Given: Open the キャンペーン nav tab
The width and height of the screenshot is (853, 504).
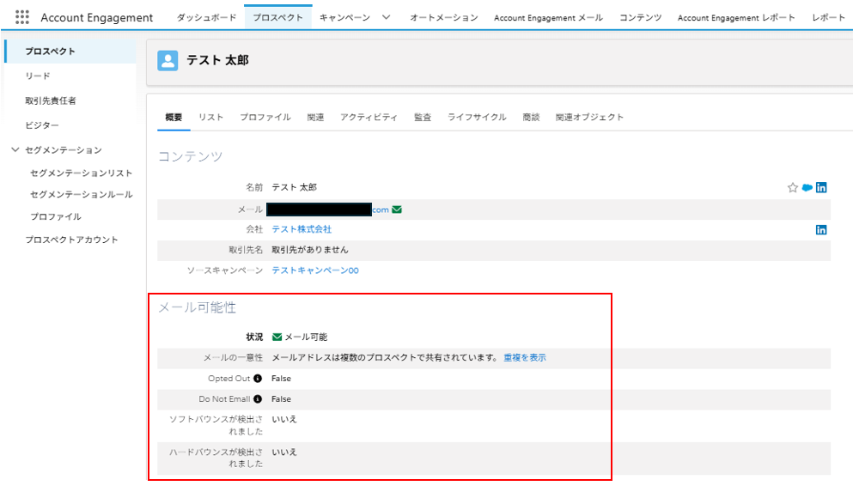Looking at the screenshot, I should click(x=345, y=17).
